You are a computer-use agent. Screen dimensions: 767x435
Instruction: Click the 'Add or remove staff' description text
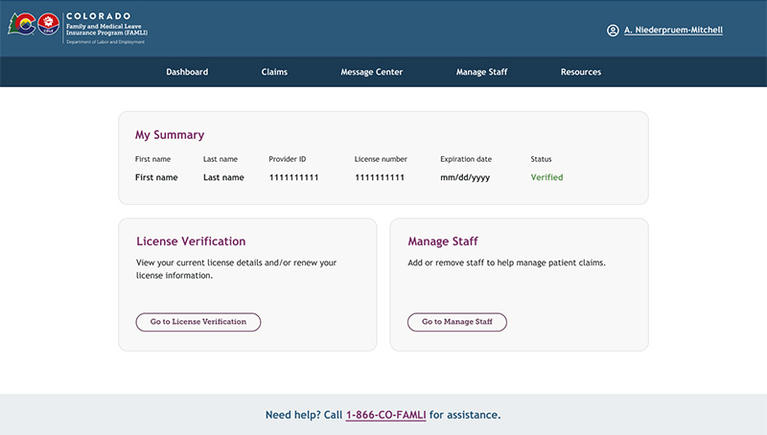coord(507,263)
